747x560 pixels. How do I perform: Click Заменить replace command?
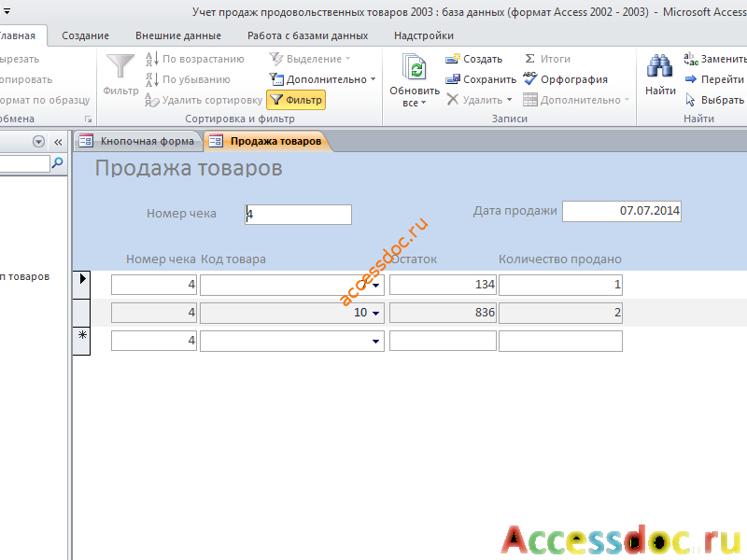click(x=714, y=59)
